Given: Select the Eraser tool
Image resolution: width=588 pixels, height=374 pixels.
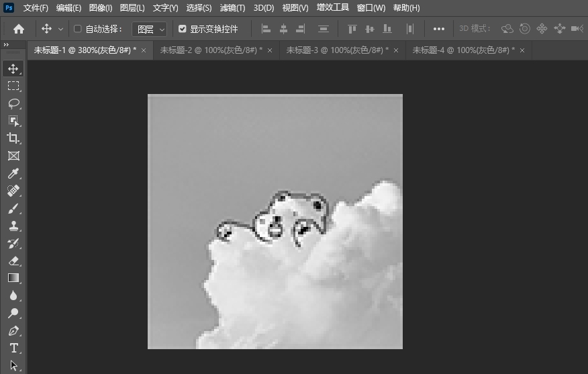Looking at the screenshot, I should click(x=13, y=261).
